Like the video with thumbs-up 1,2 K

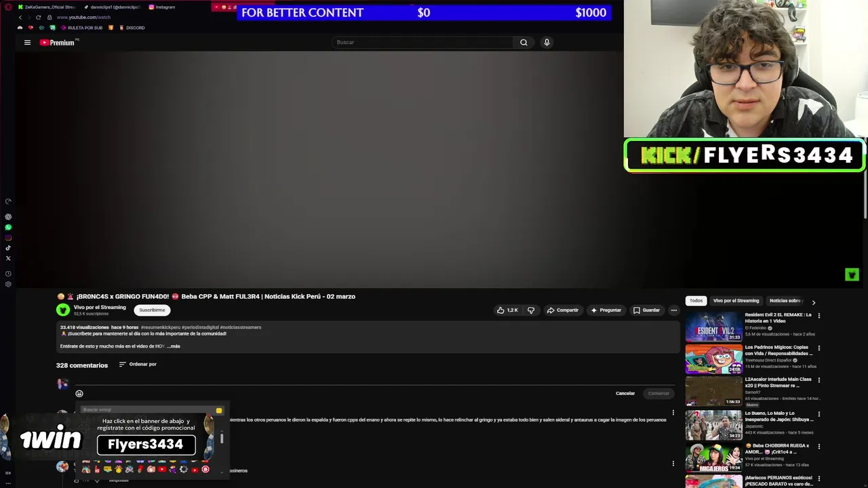[507, 310]
